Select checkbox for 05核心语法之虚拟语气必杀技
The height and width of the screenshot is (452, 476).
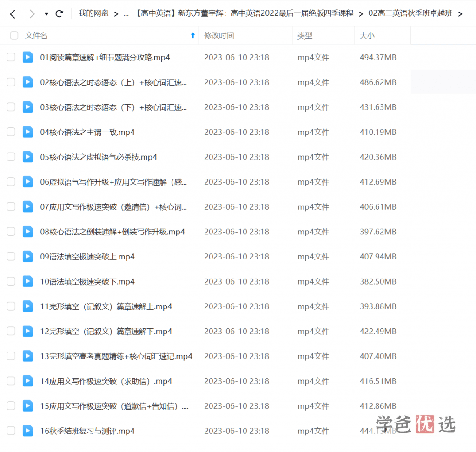(11, 157)
